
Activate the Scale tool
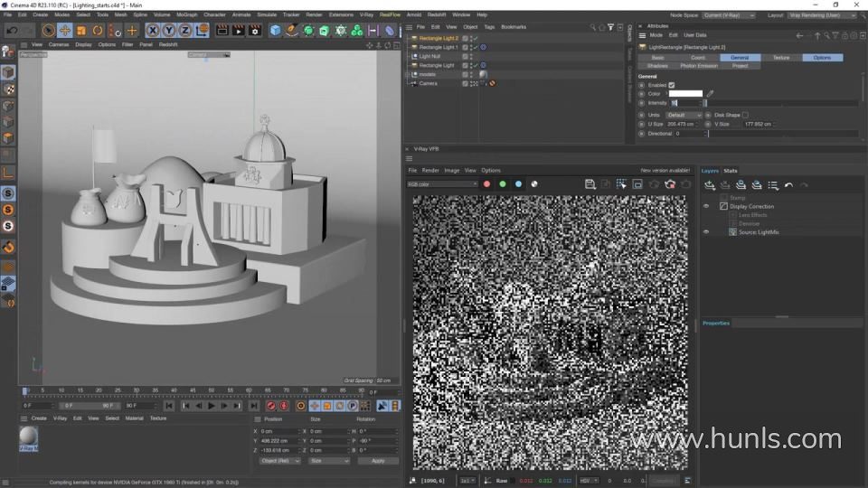click(x=81, y=31)
